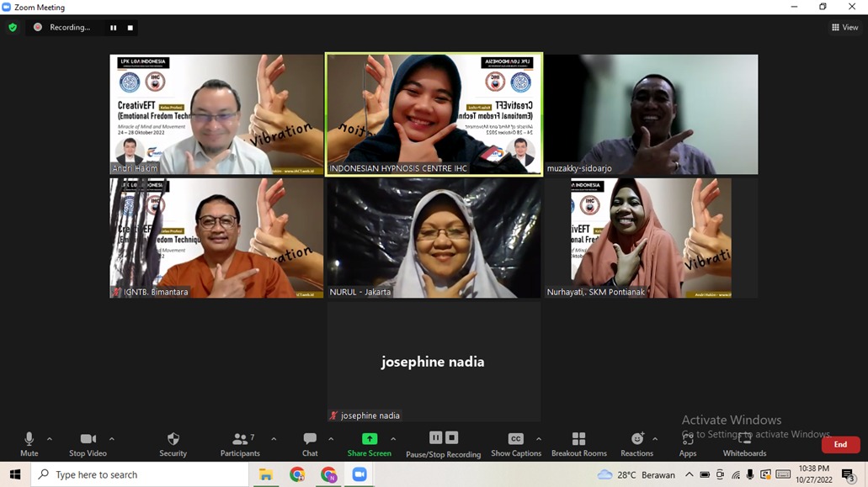Open the View layout menu
This screenshot has height=487, width=868.
click(844, 28)
